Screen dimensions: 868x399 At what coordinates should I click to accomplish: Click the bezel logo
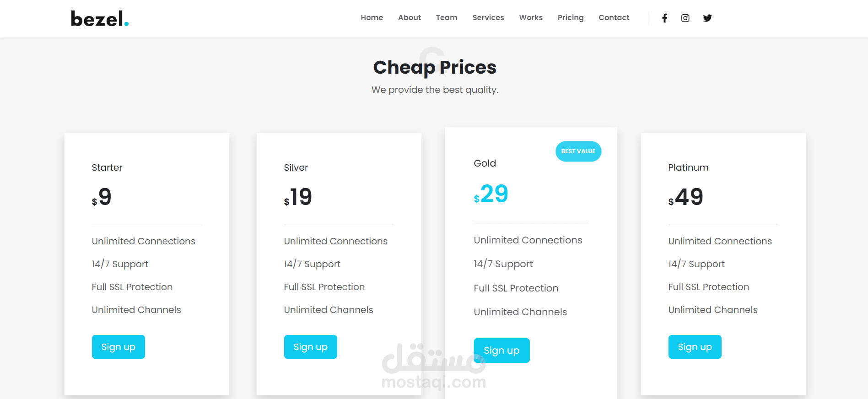[x=100, y=19]
